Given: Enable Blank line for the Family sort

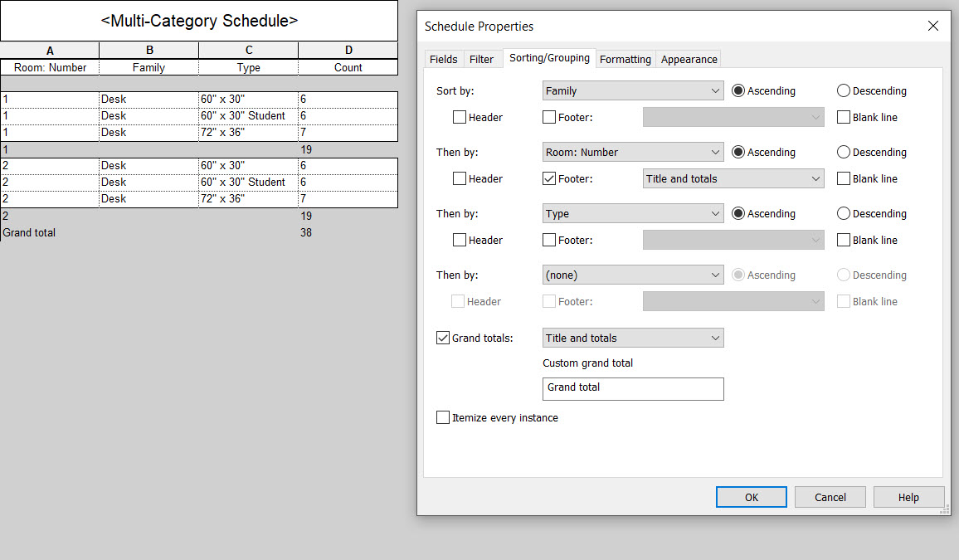Looking at the screenshot, I should pyautogui.click(x=843, y=117).
